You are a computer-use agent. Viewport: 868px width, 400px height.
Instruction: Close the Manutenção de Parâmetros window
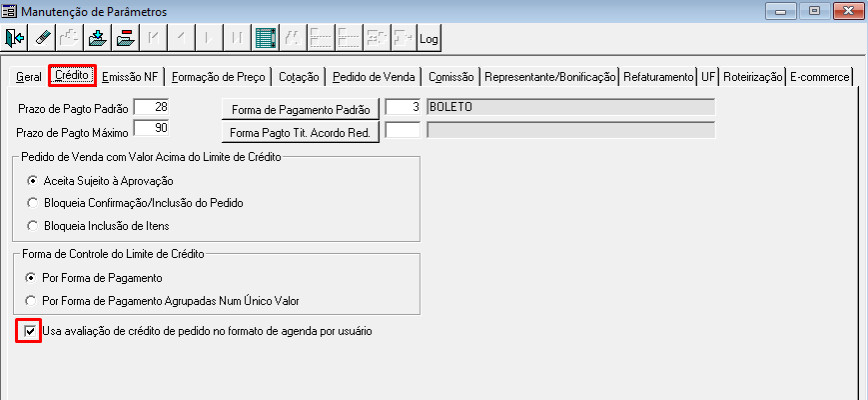[849, 11]
